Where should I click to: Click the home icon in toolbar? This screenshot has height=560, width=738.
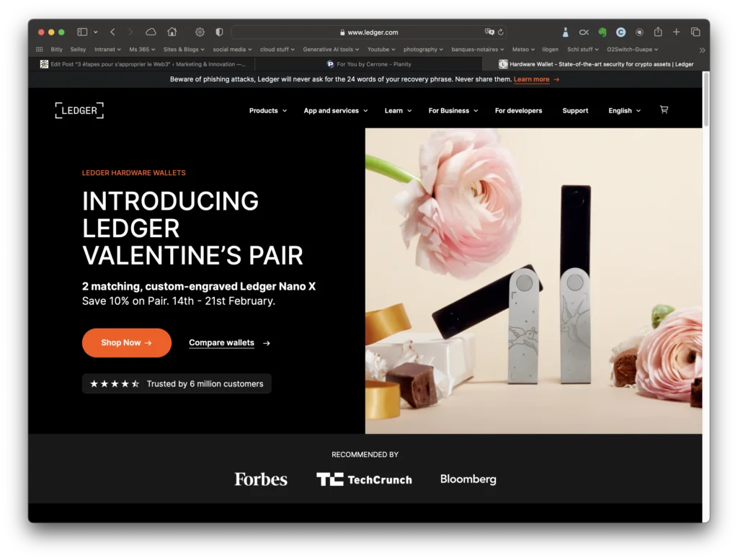172,32
